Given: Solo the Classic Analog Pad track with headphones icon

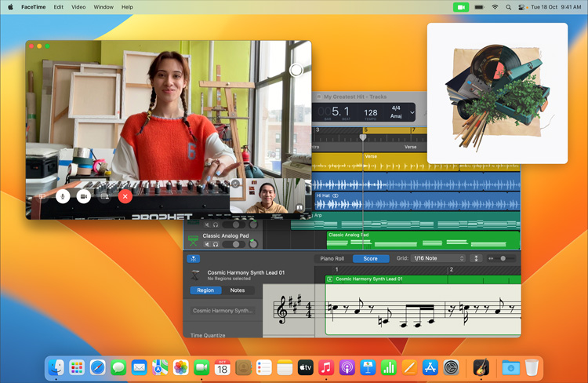Looking at the screenshot, I should (216, 244).
